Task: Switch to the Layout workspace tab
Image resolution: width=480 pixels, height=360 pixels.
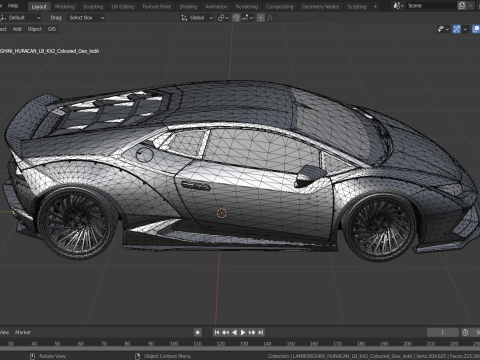Action: point(39,6)
